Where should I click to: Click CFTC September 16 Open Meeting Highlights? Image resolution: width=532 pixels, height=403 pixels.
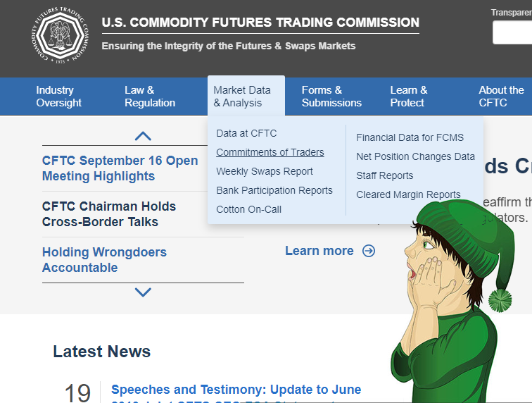[120, 168]
